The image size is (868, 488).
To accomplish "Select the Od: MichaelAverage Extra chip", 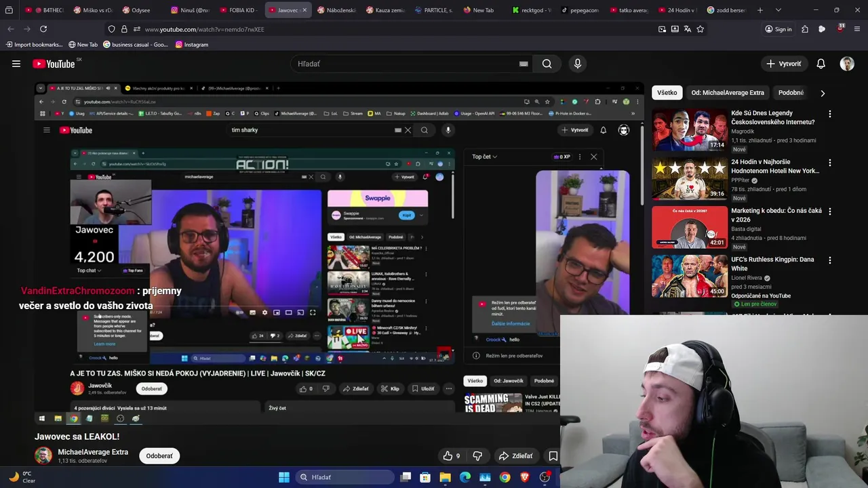I will coord(728,93).
